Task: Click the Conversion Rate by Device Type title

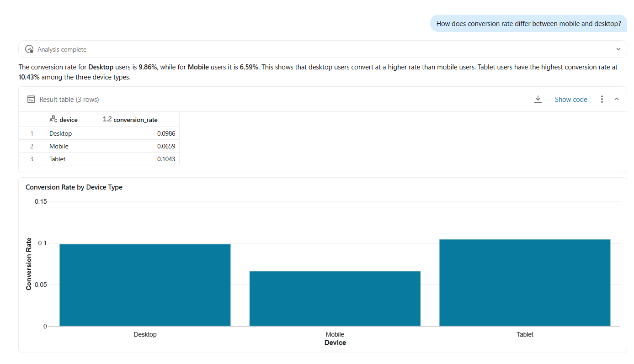Action: point(74,187)
